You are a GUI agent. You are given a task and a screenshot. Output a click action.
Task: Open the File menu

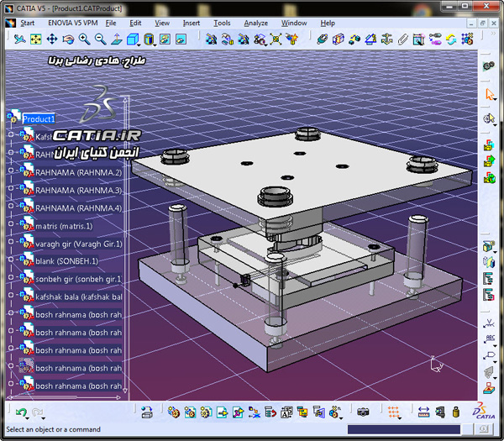(111, 24)
